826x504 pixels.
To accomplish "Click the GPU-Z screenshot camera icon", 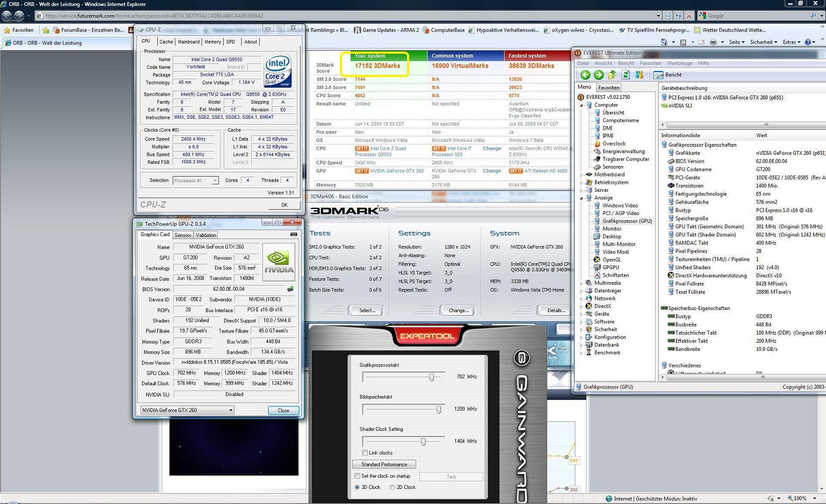I will [x=294, y=234].
